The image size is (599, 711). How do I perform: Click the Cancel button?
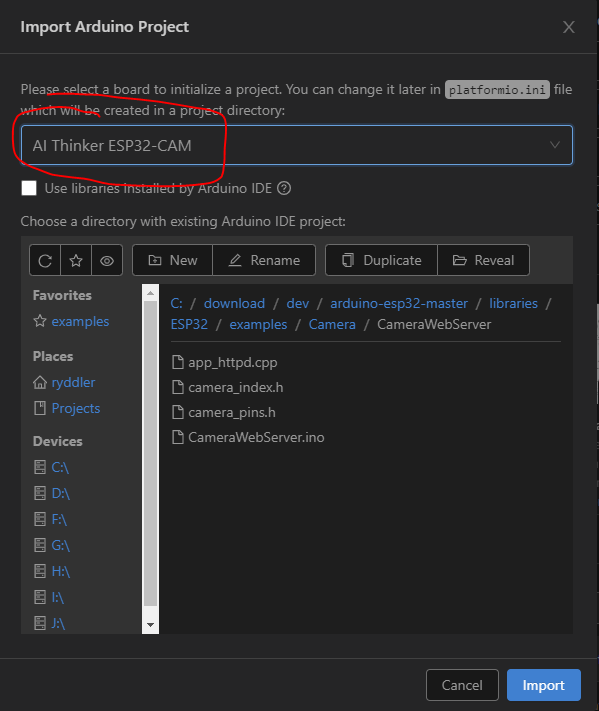[x=462, y=685]
